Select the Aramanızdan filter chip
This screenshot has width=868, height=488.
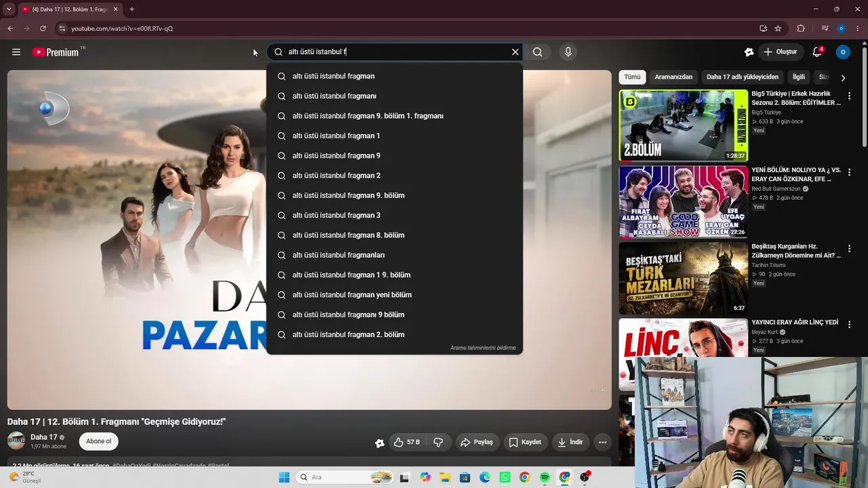673,77
